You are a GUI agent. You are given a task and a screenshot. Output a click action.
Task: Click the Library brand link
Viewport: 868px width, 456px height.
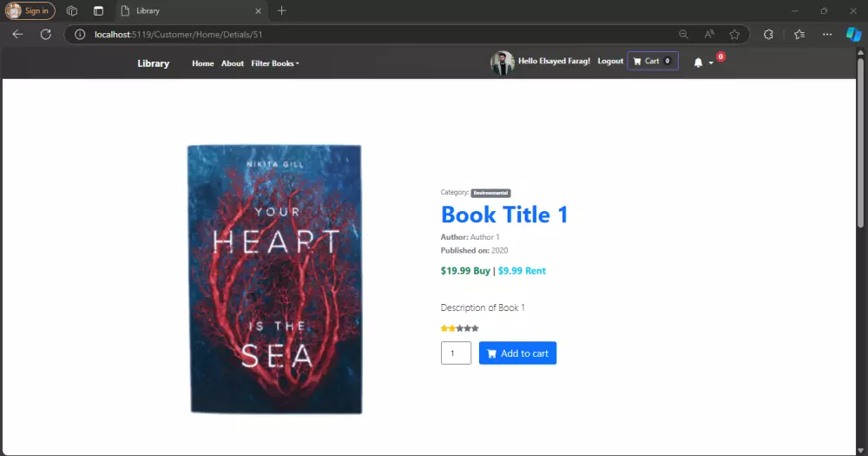coord(154,63)
